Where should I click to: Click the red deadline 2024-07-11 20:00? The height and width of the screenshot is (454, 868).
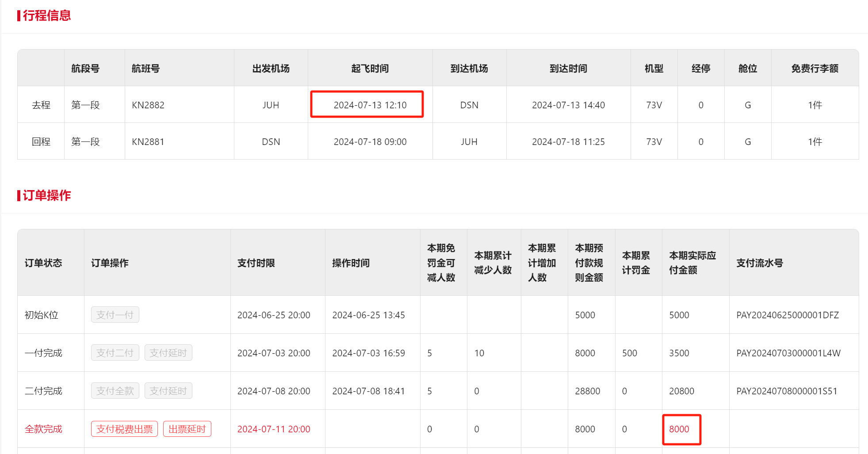[274, 429]
